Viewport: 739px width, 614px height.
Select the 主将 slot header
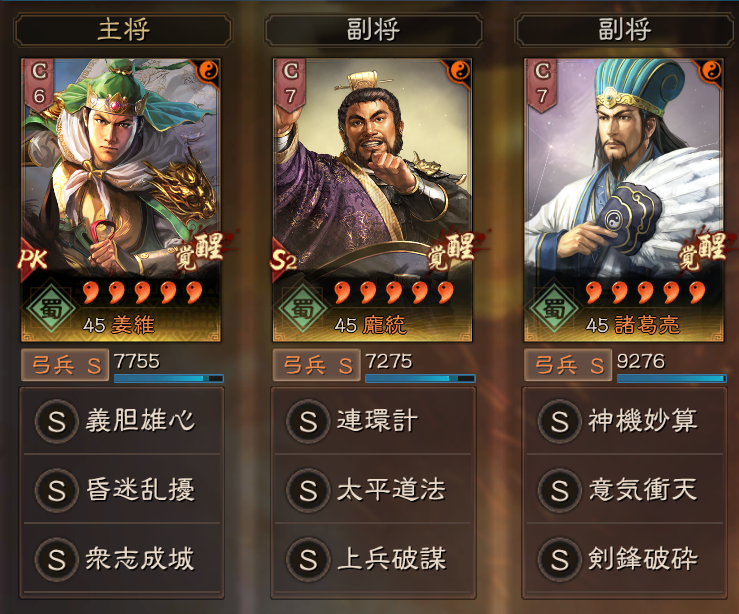(x=123, y=30)
